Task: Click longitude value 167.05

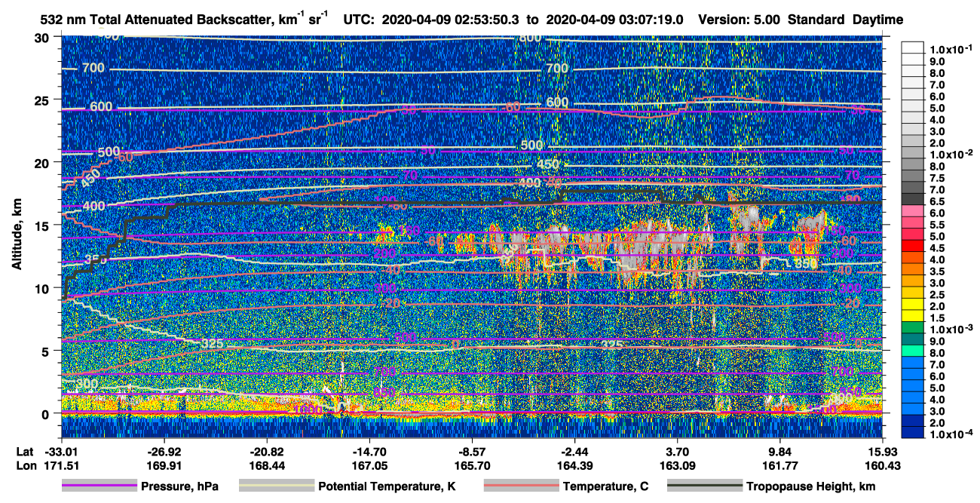Action: click(x=369, y=465)
